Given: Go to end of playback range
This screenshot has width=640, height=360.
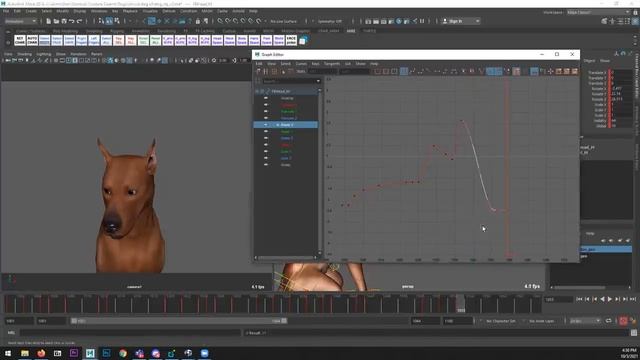Looking at the screenshot, I should coord(633,299).
